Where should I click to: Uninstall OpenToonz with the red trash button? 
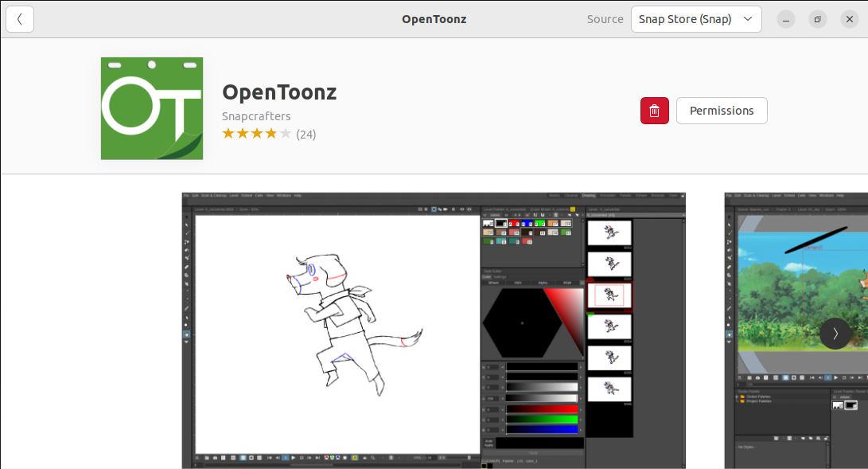point(654,111)
